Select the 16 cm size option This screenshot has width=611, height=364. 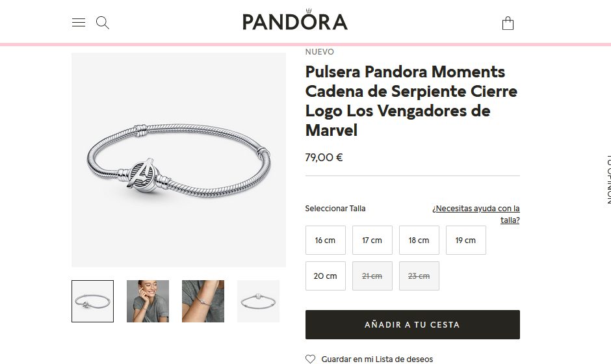click(x=326, y=240)
